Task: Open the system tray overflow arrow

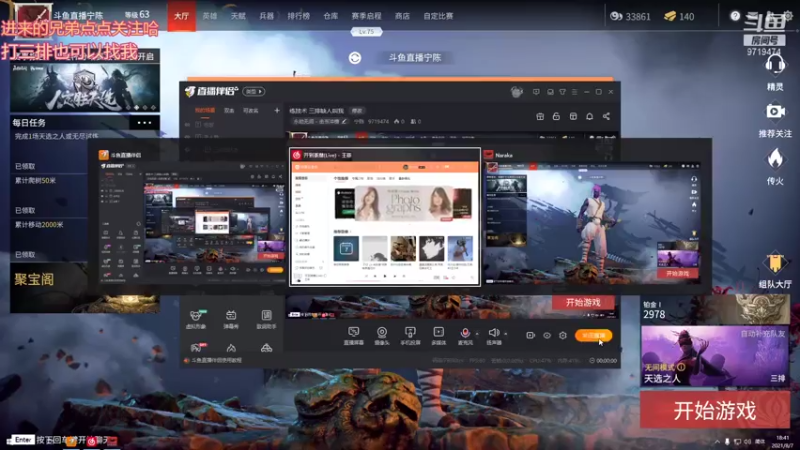Action: [x=717, y=442]
